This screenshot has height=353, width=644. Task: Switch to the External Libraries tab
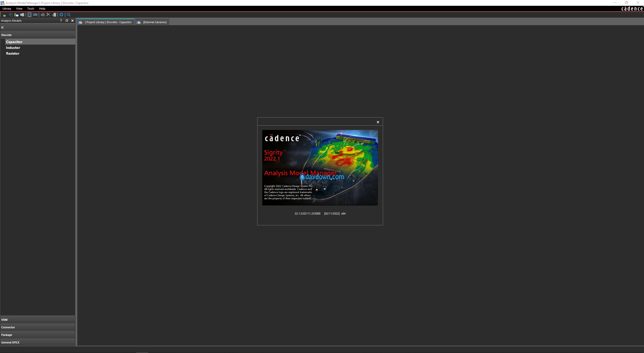click(152, 22)
